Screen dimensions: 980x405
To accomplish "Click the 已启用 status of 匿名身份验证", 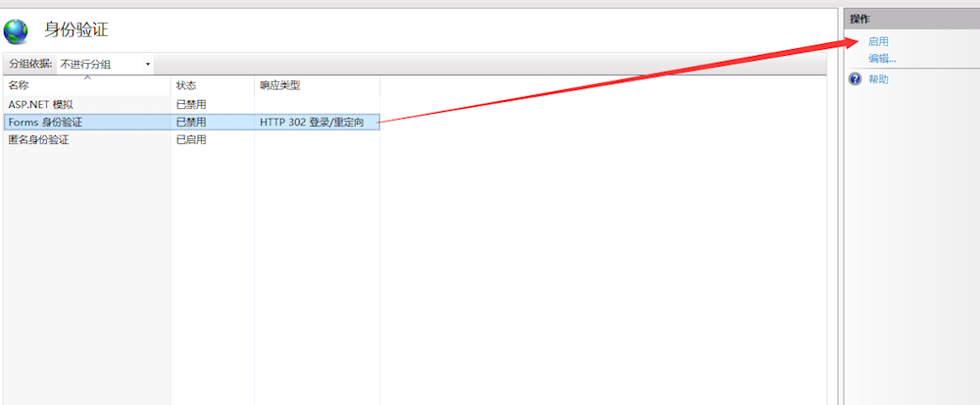I will point(191,140).
